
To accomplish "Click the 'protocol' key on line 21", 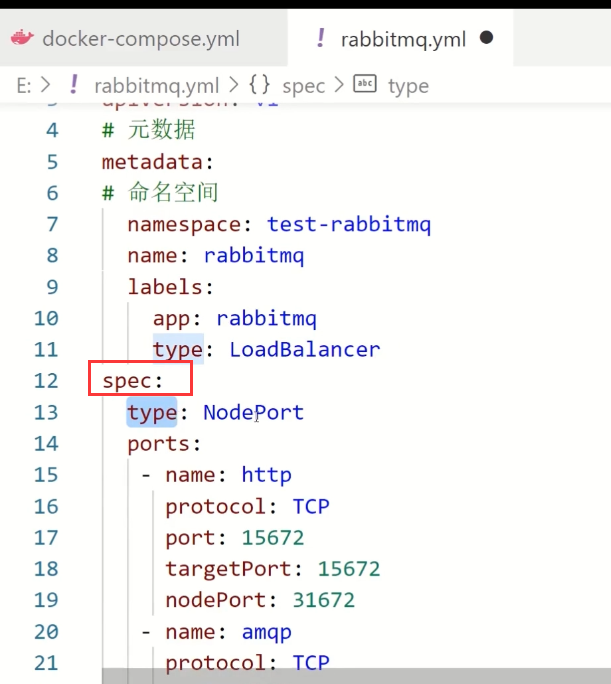I will tap(215, 663).
